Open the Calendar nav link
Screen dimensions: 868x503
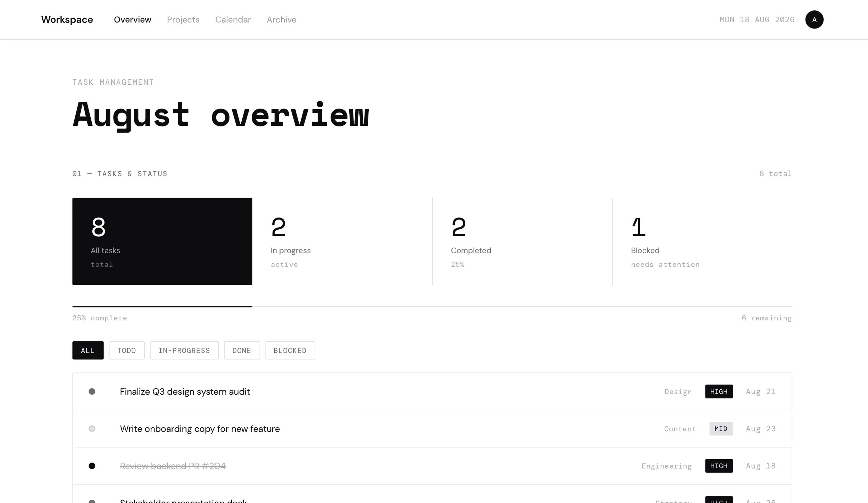click(x=233, y=19)
